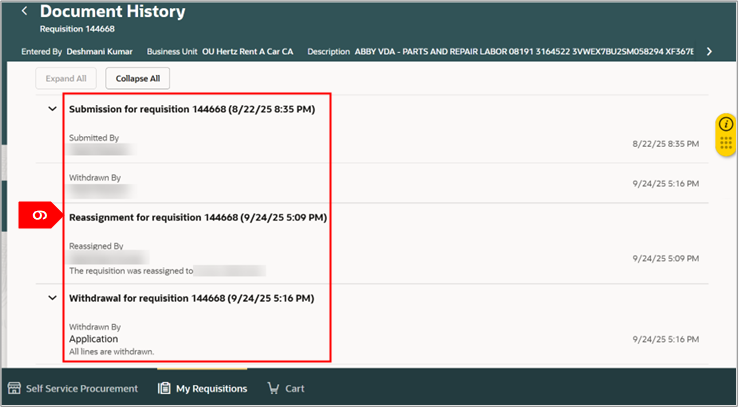Click the ABBY VDA description text
Viewport: 741px width, 409px height.
(526, 52)
